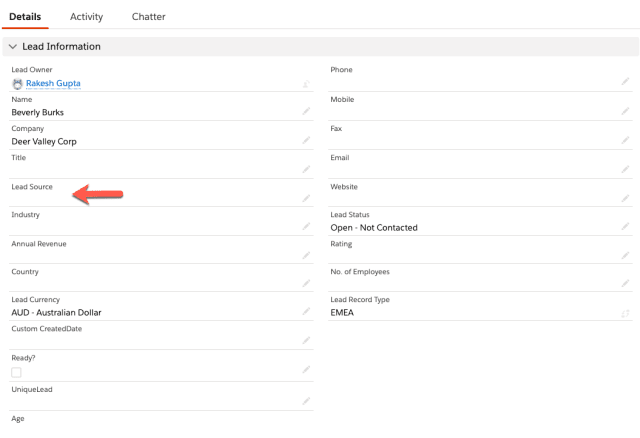This screenshot has width=640, height=438.
Task: Edit the Phone field via pencil icon
Action: coord(625,82)
